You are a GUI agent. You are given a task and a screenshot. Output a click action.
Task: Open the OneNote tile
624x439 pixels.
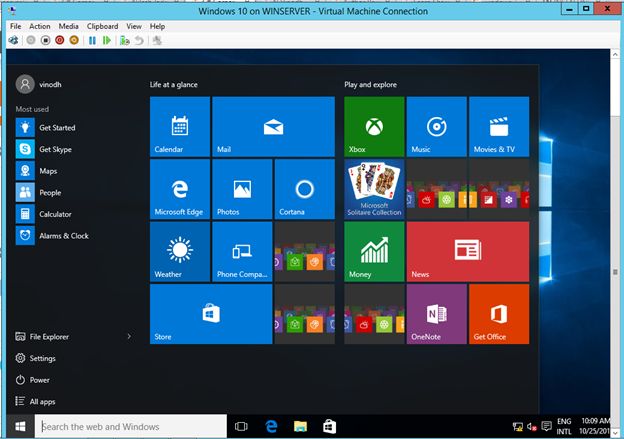tap(437, 314)
